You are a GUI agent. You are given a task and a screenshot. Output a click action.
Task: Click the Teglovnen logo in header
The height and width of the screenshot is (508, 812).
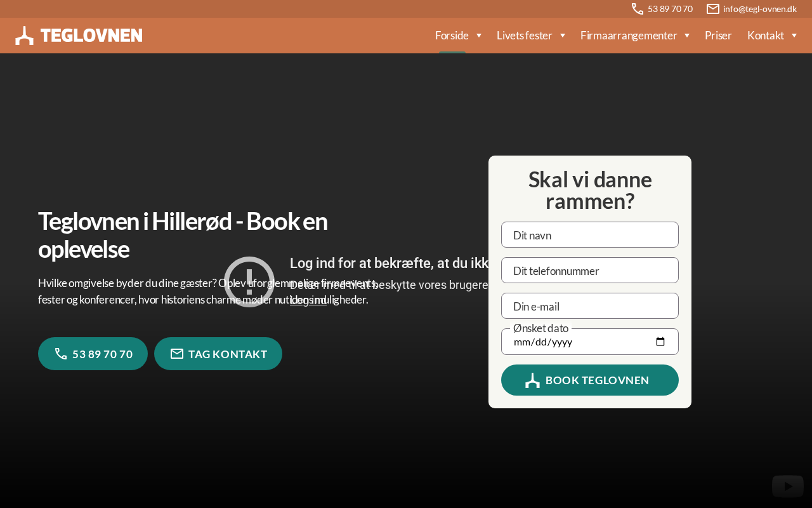(x=79, y=36)
